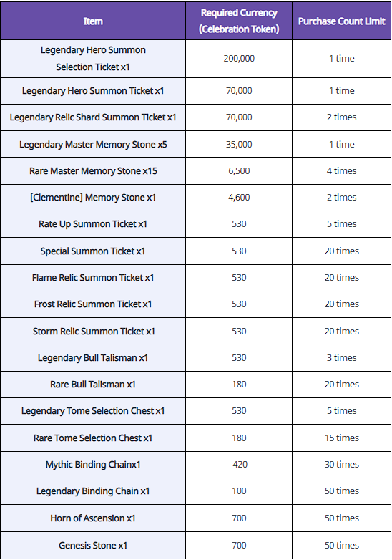Viewport: 392px width, 560px height.
Task: Click the 35,000 price cell
Action: pyautogui.click(x=239, y=144)
